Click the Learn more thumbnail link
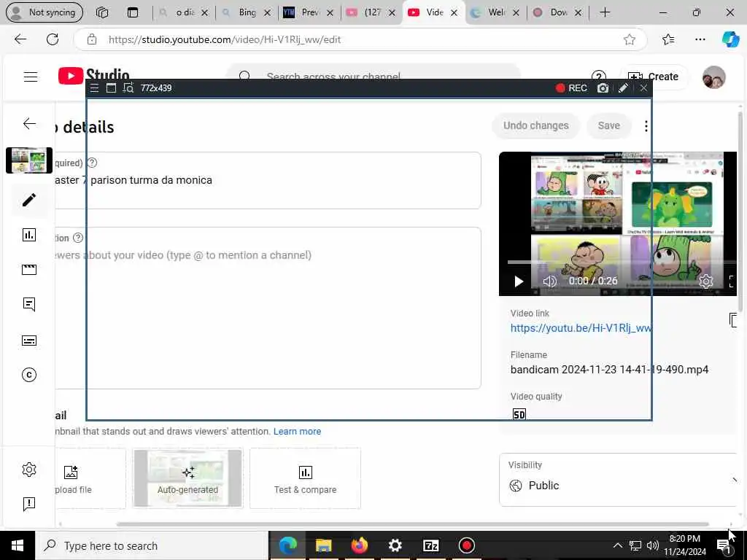 click(x=297, y=432)
